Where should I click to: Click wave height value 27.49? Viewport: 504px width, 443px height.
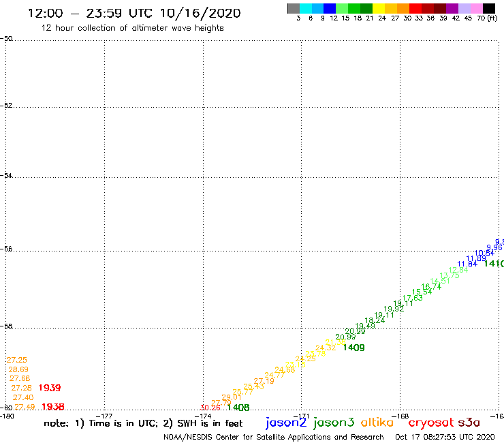(x=25, y=407)
